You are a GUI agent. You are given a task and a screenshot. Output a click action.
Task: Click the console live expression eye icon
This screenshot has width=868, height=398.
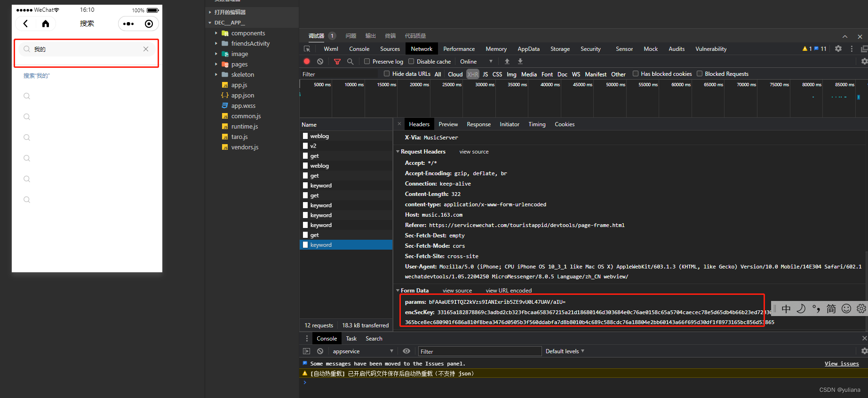click(x=406, y=351)
